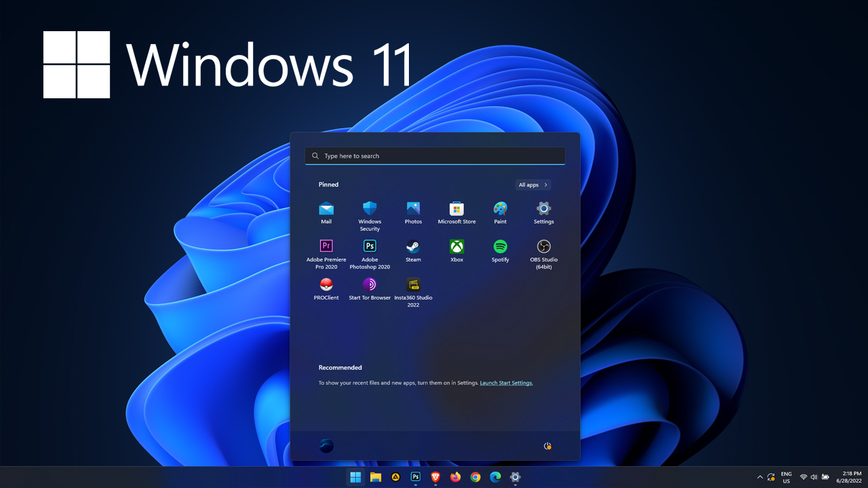Screen dimensions: 868x488
Task: Open Settings from the pinned apps
Action: (543, 212)
